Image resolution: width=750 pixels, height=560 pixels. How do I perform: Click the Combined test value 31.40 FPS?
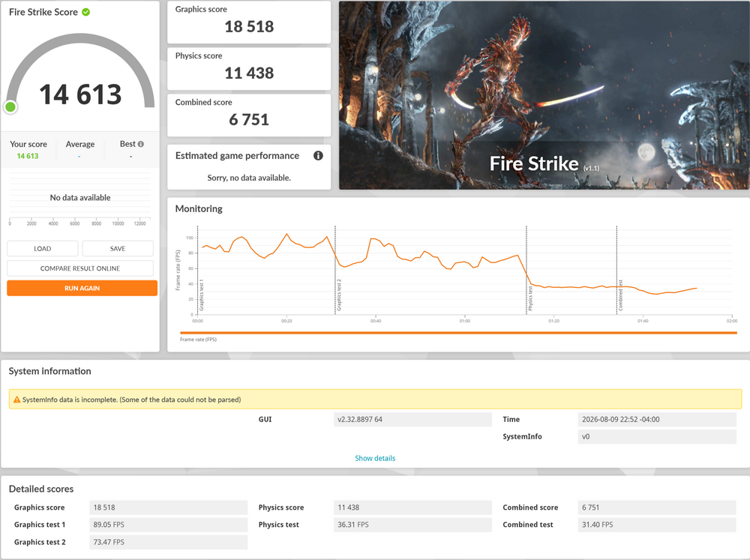[x=657, y=525]
